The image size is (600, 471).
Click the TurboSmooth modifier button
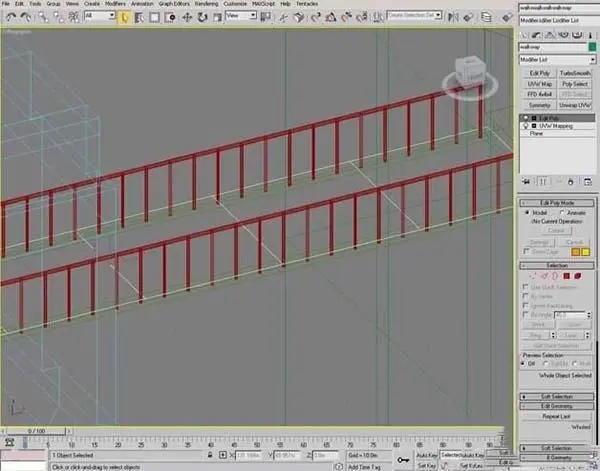[575, 73]
